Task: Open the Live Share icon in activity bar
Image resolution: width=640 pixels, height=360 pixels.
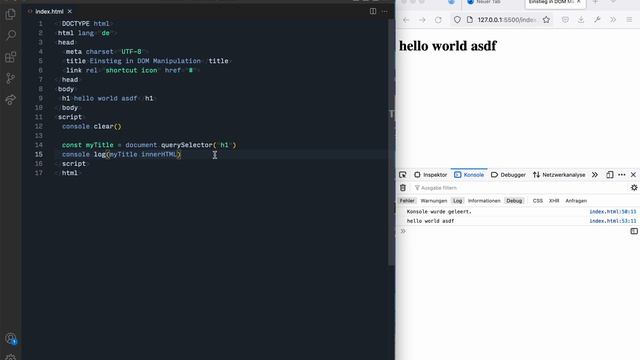Action: [x=11, y=99]
